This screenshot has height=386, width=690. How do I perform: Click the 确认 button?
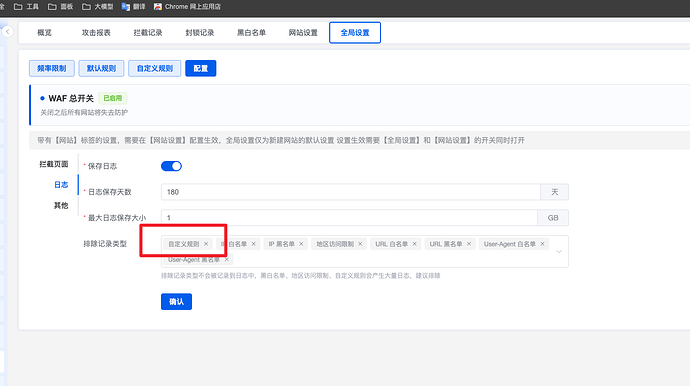[176, 301]
